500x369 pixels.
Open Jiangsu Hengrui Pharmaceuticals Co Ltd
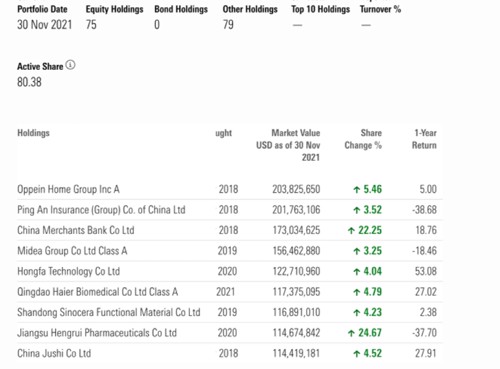click(x=97, y=333)
